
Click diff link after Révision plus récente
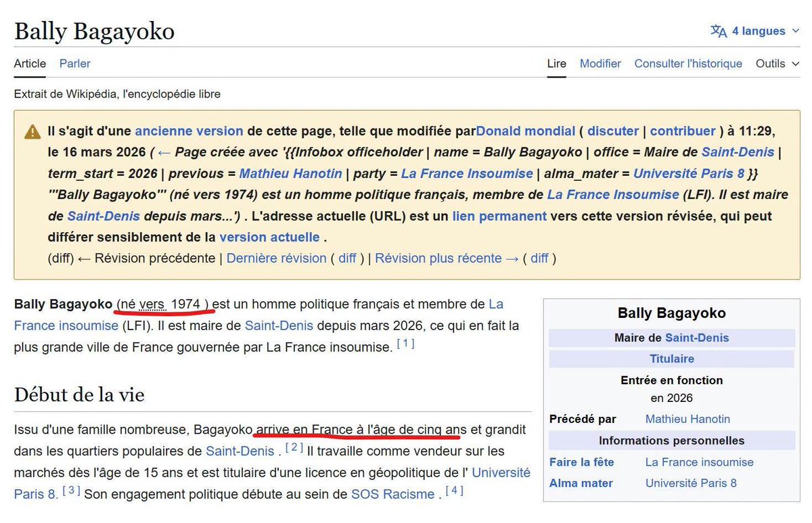click(539, 258)
